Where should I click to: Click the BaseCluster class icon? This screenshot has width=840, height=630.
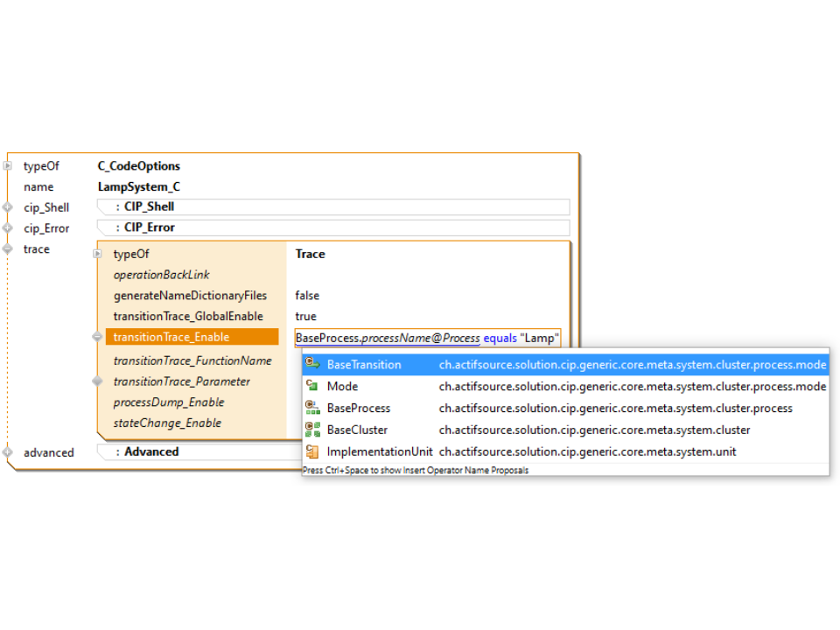click(x=312, y=430)
